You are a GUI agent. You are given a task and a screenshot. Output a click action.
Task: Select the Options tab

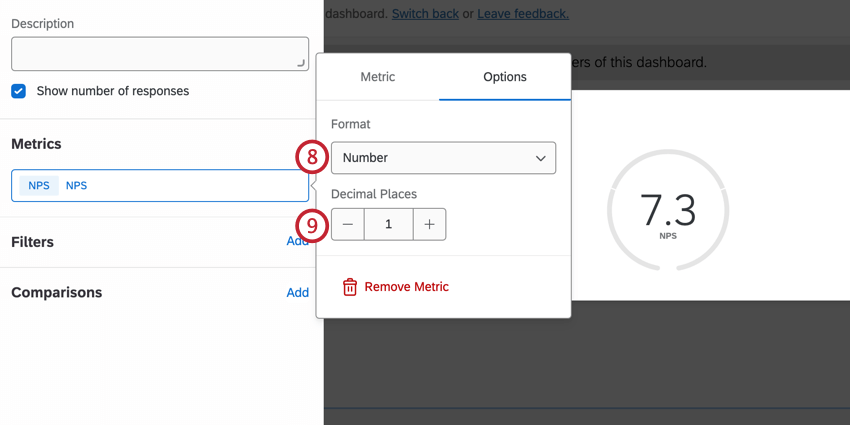click(505, 77)
